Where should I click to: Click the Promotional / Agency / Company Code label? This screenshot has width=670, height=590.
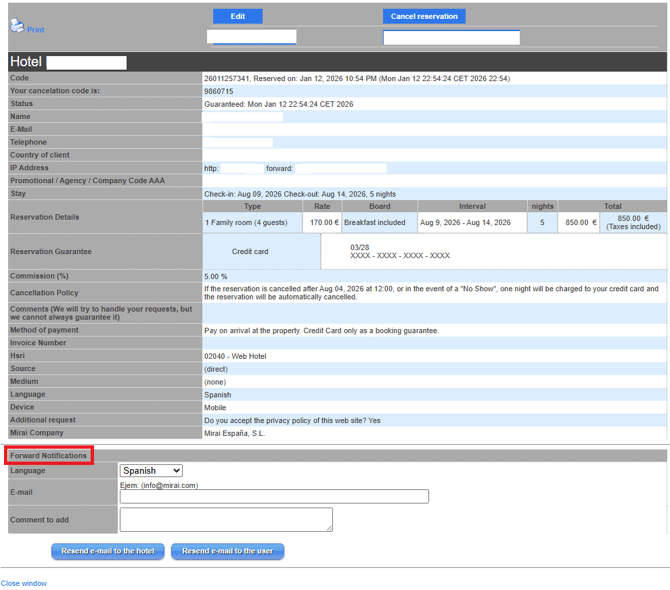pyautogui.click(x=87, y=181)
